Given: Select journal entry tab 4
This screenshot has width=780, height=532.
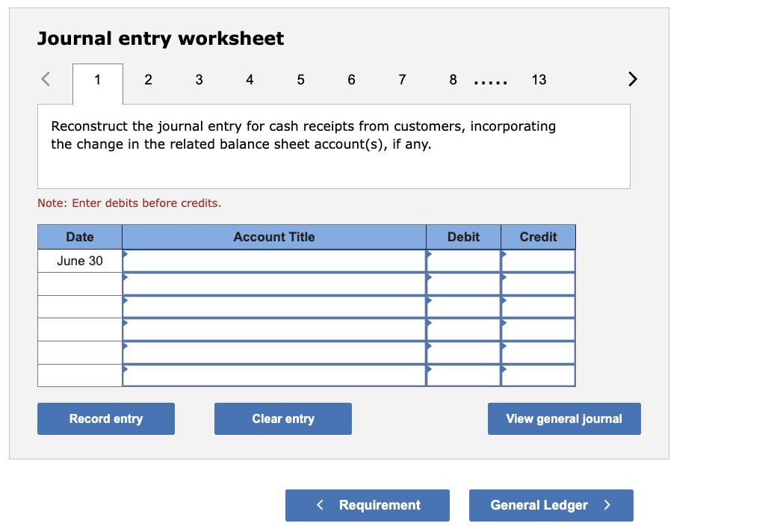Looking at the screenshot, I should (250, 80).
